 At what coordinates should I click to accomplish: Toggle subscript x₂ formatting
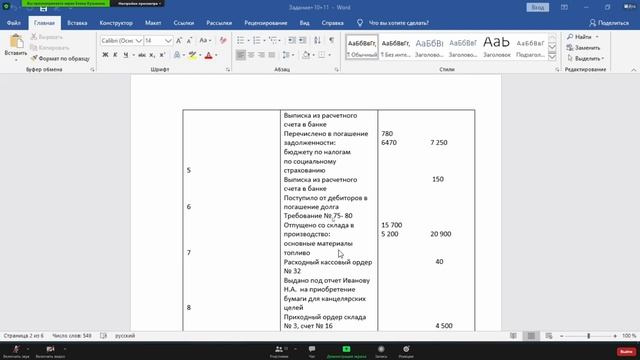click(x=152, y=55)
